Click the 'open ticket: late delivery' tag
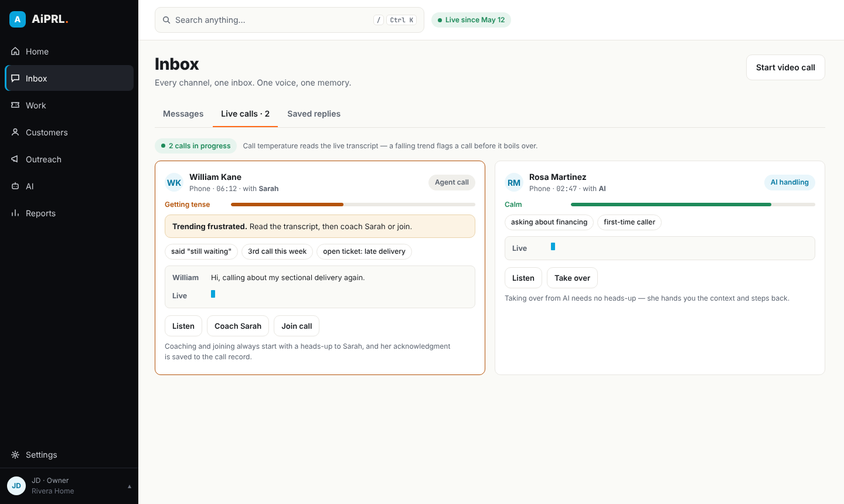This screenshot has width=844, height=504. point(364,251)
